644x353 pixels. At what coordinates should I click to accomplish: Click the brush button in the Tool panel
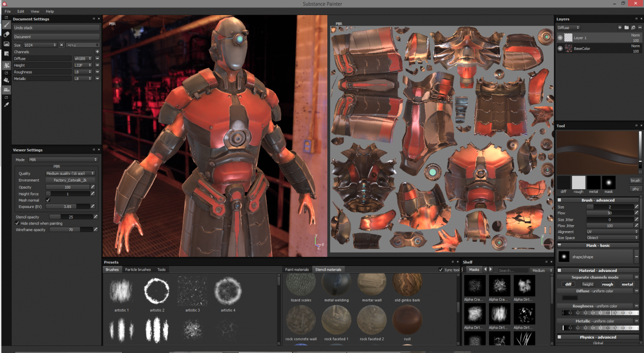636,181
